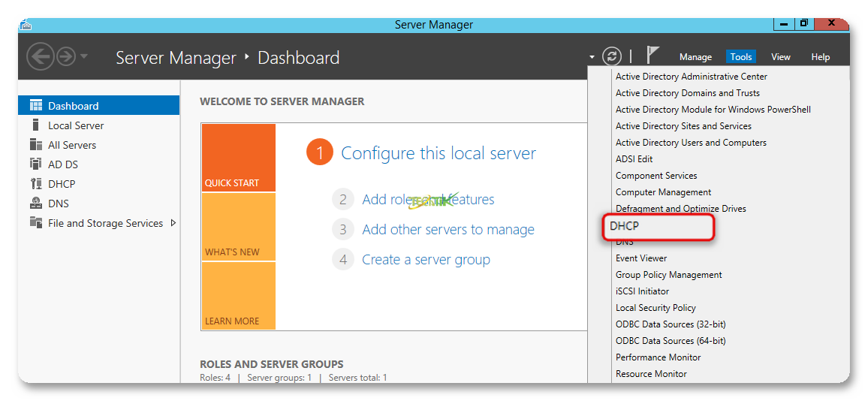Click the forward navigation arrow icon

66,57
